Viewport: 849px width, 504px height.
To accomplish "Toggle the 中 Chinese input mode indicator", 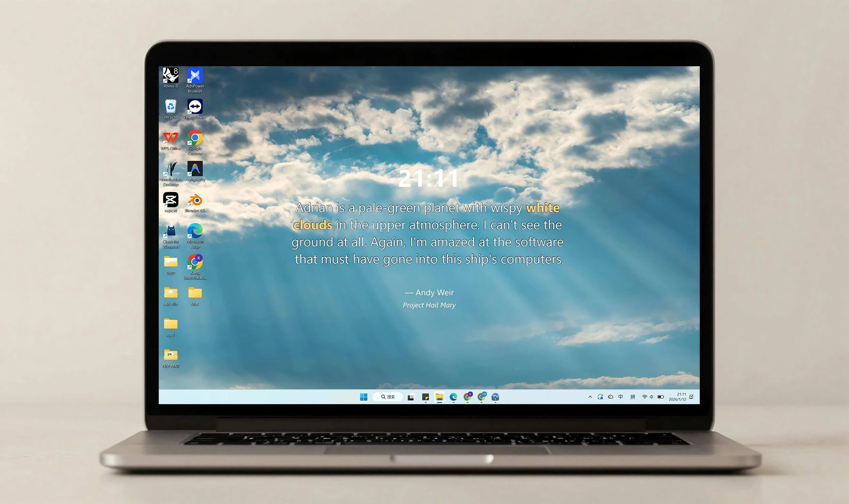I will pyautogui.click(x=620, y=397).
